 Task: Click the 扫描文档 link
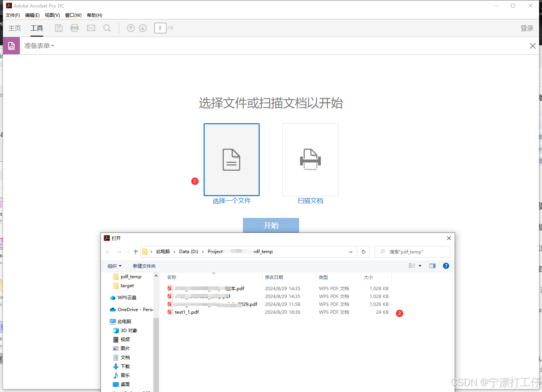click(x=310, y=201)
